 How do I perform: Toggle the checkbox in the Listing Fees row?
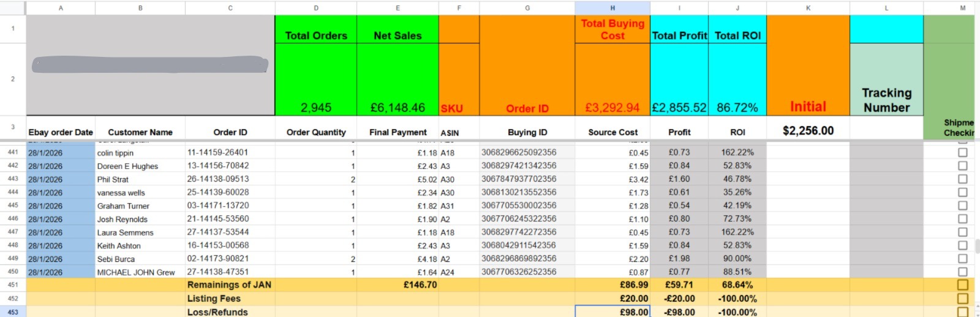pyautogui.click(x=962, y=299)
